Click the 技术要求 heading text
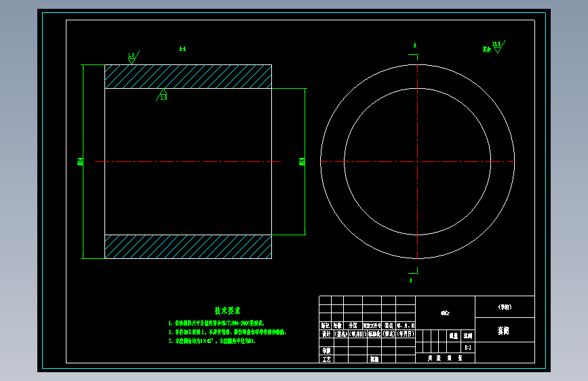 pyautogui.click(x=227, y=311)
